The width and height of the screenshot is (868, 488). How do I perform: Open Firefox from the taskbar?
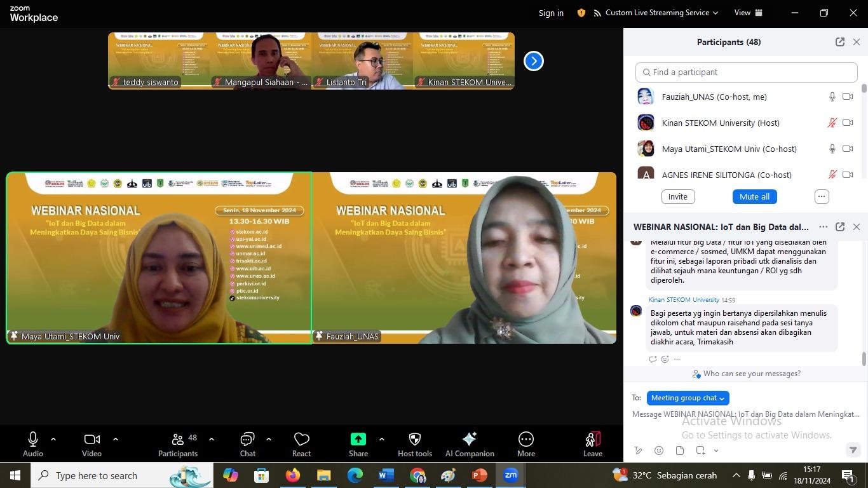292,475
